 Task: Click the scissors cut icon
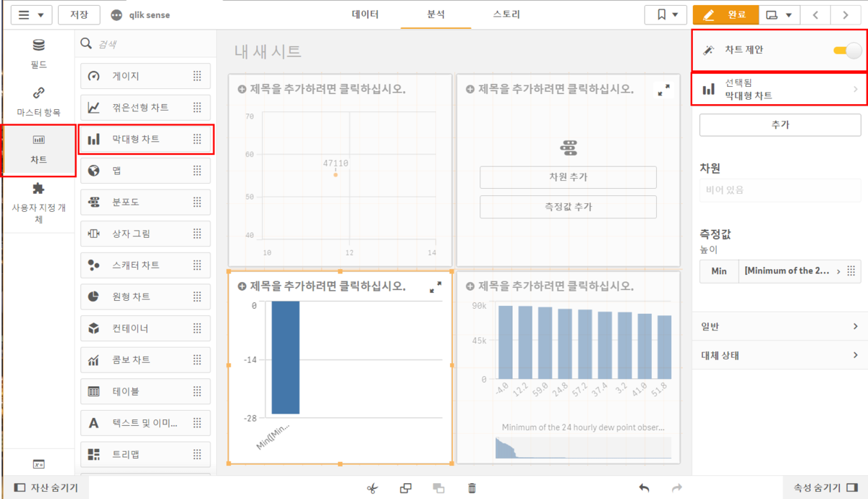click(373, 488)
